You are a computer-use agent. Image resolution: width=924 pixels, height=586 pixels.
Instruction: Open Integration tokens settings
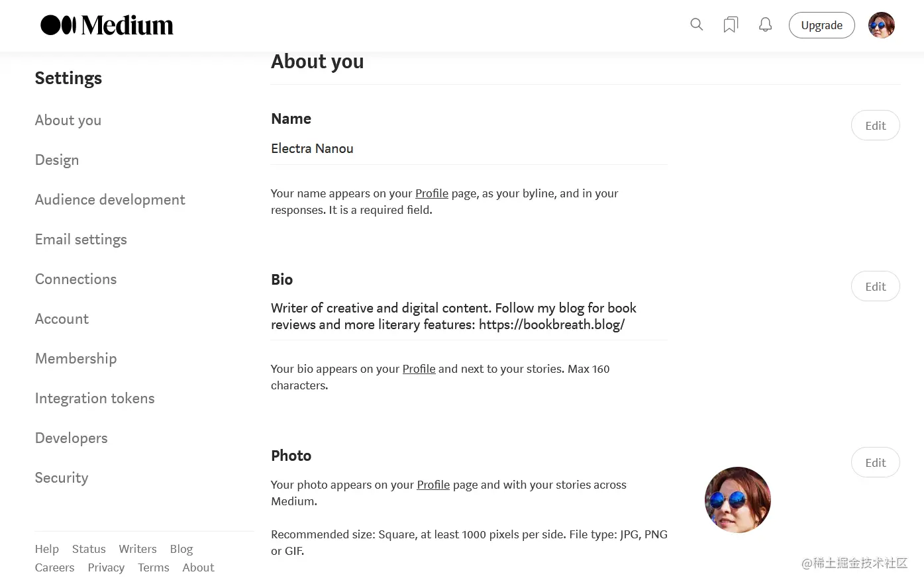[x=95, y=398]
